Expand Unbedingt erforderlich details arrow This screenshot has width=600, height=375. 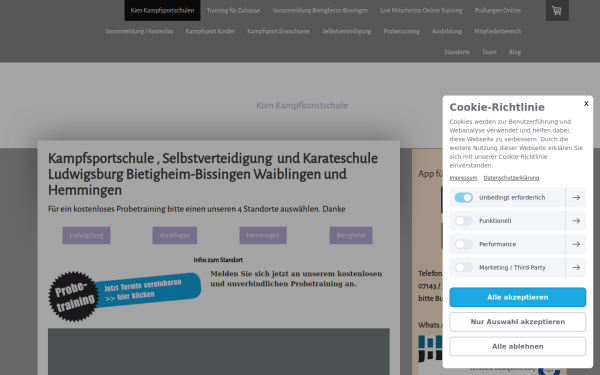[576, 197]
